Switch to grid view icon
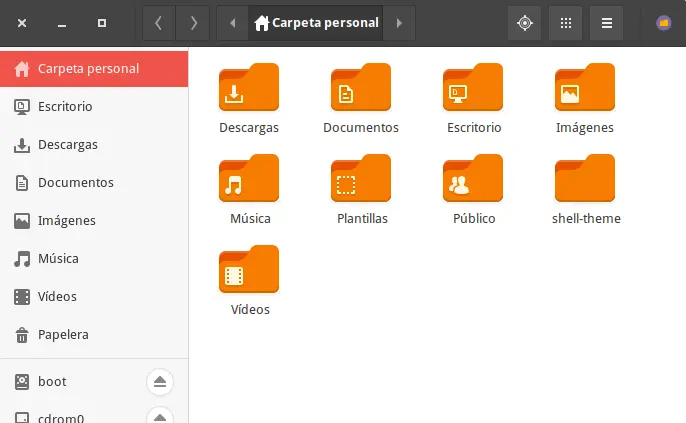The width and height of the screenshot is (686, 423). (566, 23)
